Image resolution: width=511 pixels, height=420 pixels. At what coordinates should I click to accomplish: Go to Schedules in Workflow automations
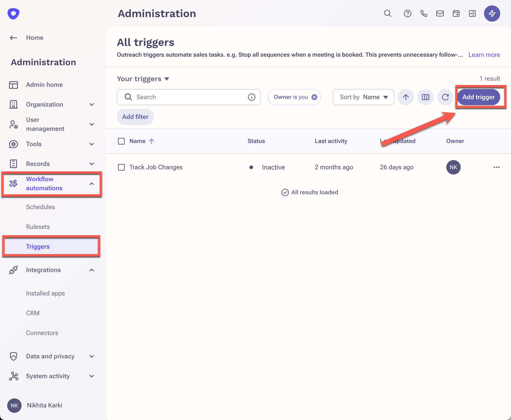click(x=40, y=207)
